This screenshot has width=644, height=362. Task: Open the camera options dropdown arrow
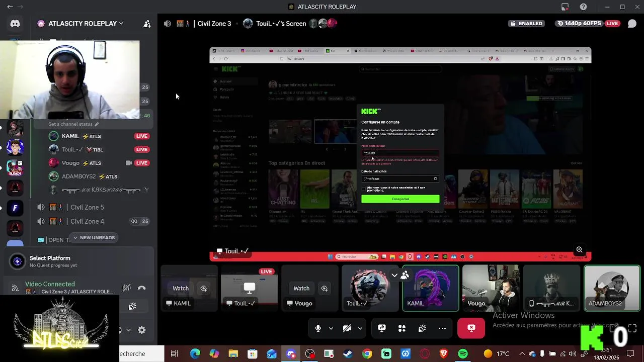pos(360,328)
